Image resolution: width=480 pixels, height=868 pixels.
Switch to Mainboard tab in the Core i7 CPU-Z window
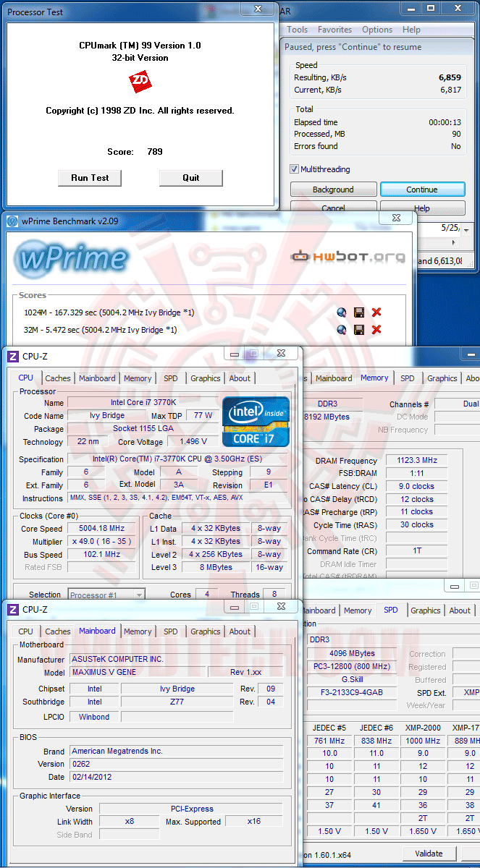[x=97, y=378]
